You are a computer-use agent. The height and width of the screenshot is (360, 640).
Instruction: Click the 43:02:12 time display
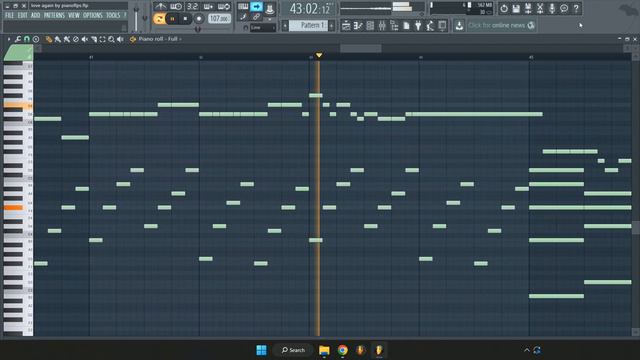click(x=310, y=9)
